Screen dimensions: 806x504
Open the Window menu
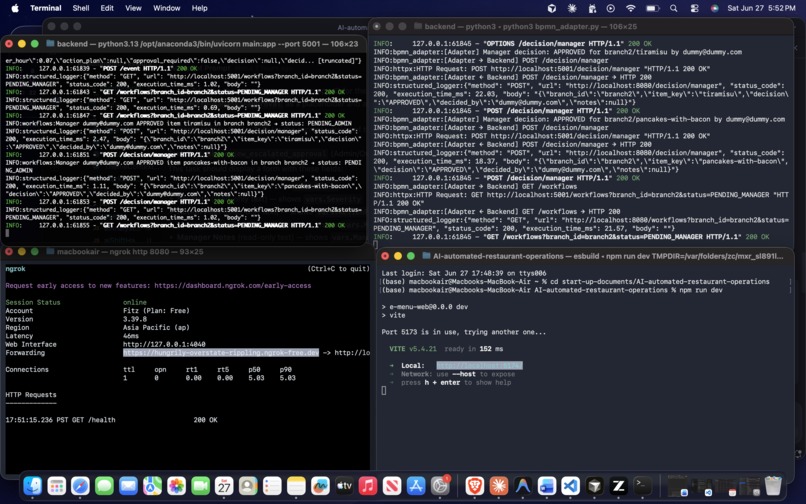[x=167, y=8]
